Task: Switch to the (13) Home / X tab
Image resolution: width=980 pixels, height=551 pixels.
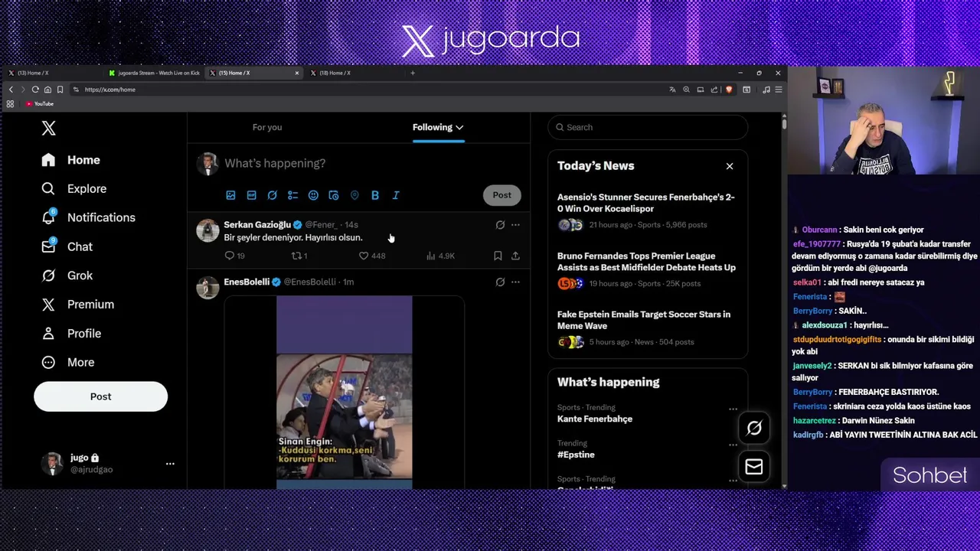Action: click(52, 73)
